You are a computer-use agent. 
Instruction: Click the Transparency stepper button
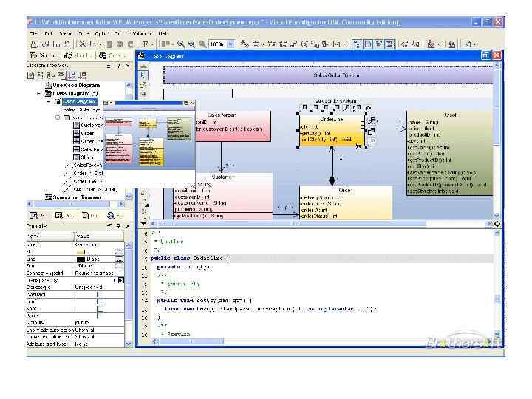(x=120, y=280)
